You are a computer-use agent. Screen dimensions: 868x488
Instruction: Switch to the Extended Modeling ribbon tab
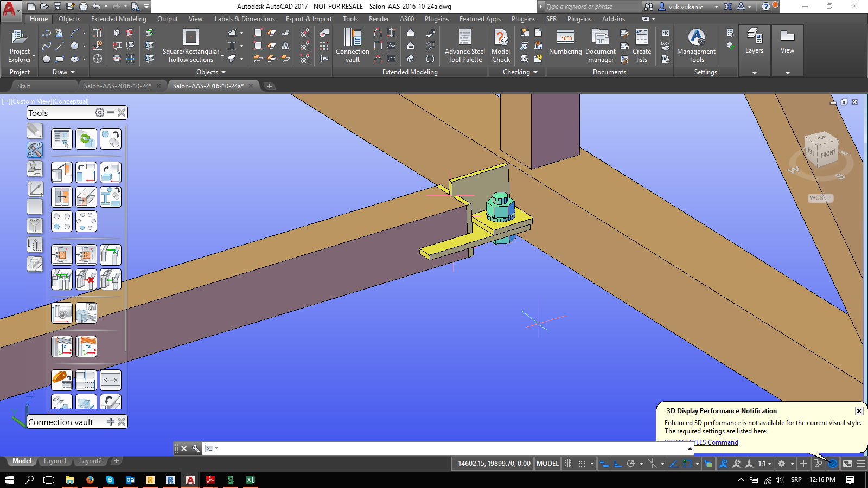click(118, 18)
